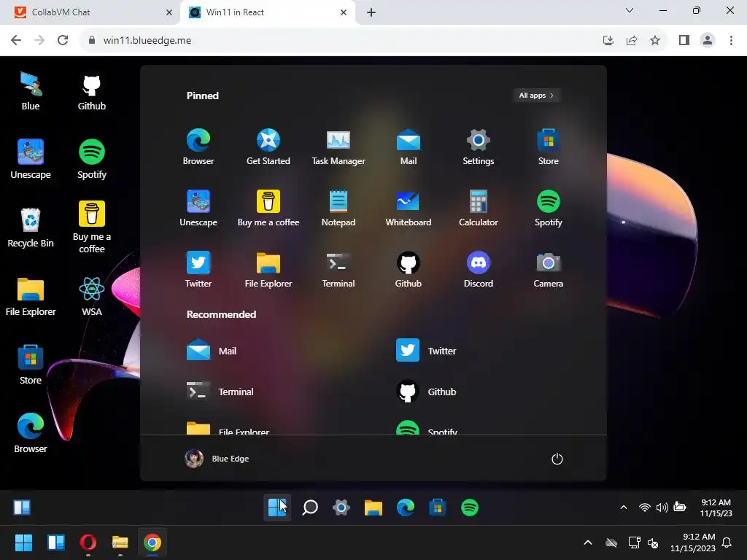
Task: Open Calculator app
Action: point(479,208)
